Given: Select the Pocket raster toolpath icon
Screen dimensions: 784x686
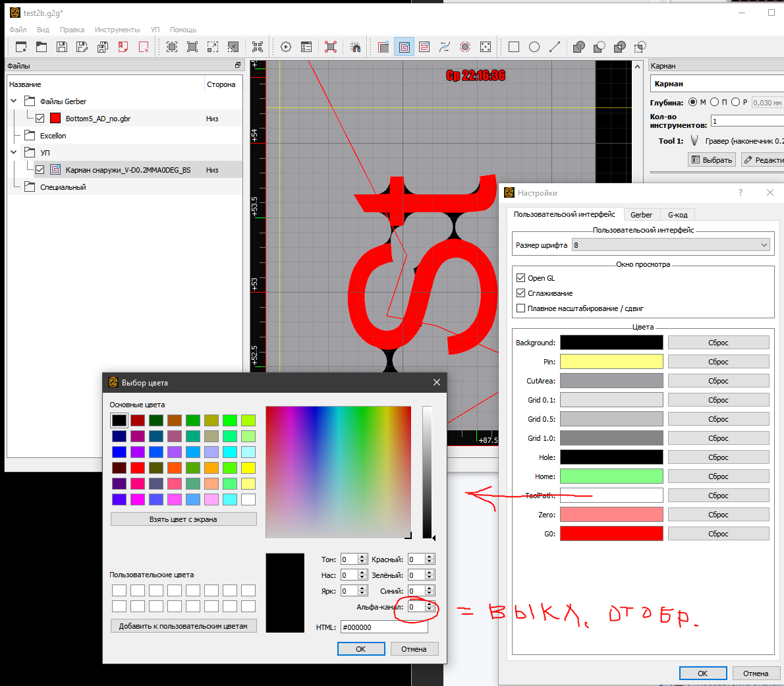Looking at the screenshot, I should 424,47.
